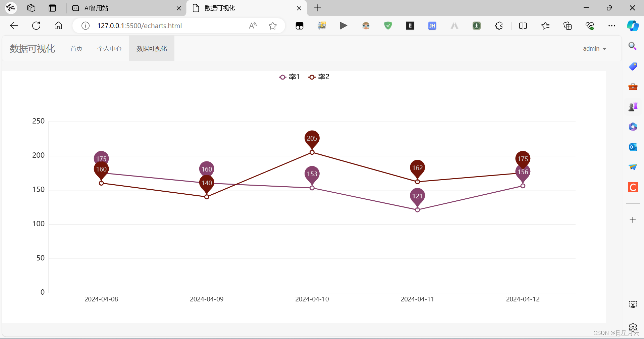The image size is (644, 339).
Task: Click the 2024-04-12 axis label
Action: [x=523, y=299]
